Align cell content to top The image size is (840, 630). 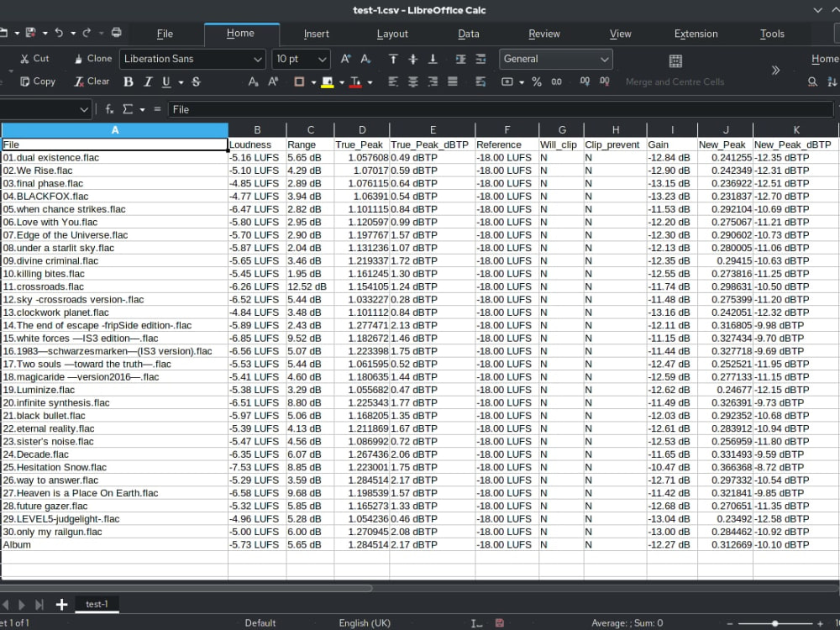coord(393,59)
